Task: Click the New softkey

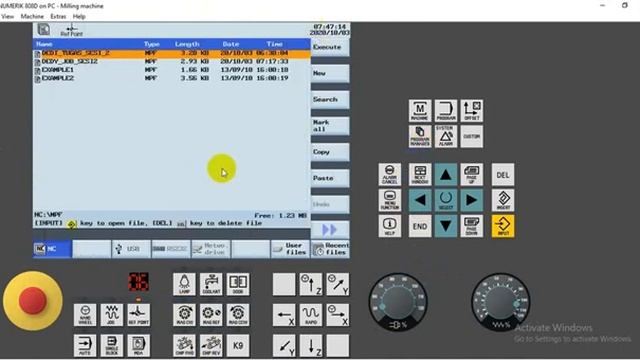Action: tap(330, 73)
